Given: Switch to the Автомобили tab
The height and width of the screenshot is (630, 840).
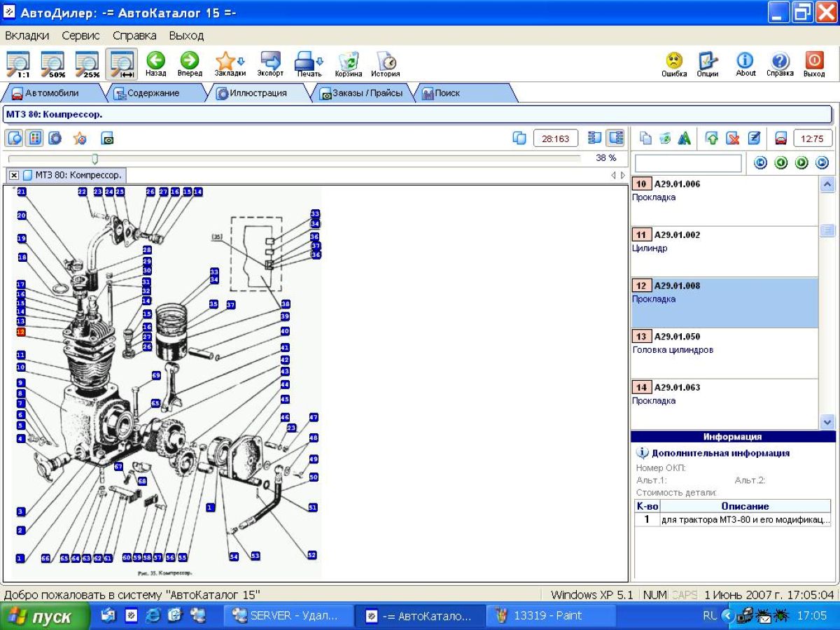Looking at the screenshot, I should [52, 93].
